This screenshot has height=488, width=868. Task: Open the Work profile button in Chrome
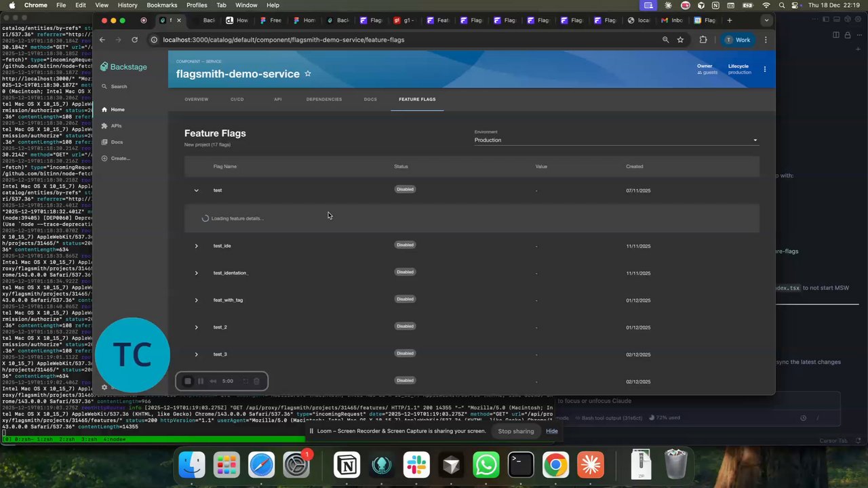[738, 39]
